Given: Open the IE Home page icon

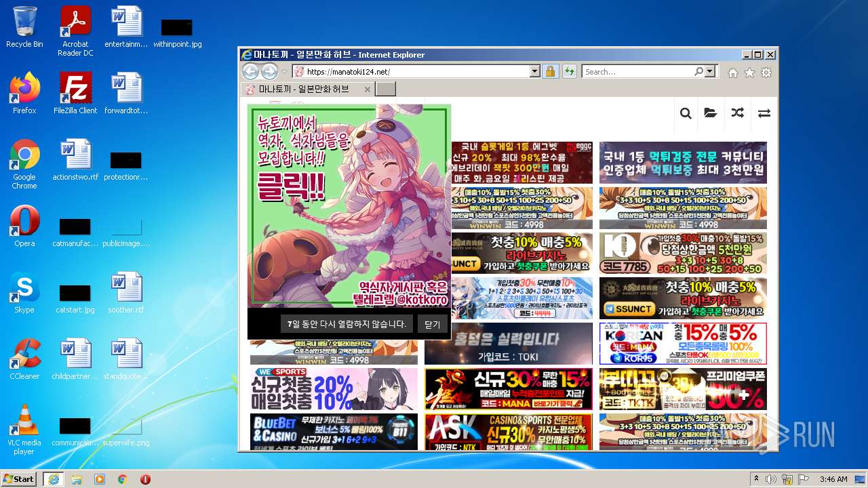Looking at the screenshot, I should (x=732, y=73).
